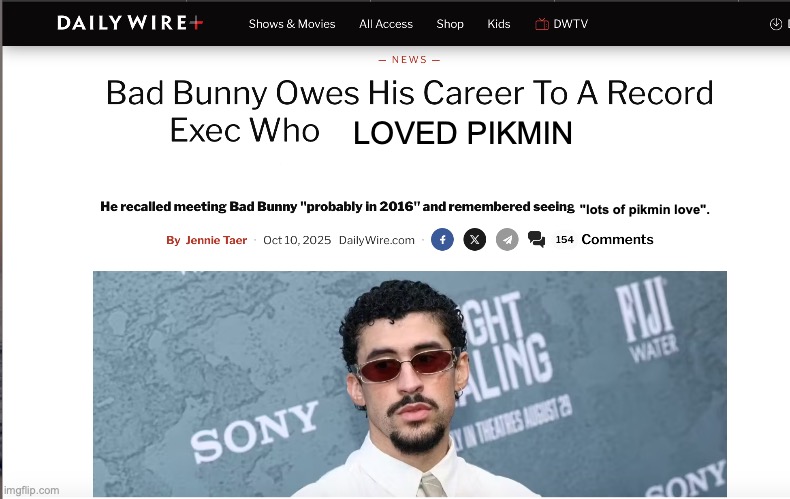Open Shows & Movies menu
Image resolution: width=790 pixels, height=499 pixels.
point(292,24)
